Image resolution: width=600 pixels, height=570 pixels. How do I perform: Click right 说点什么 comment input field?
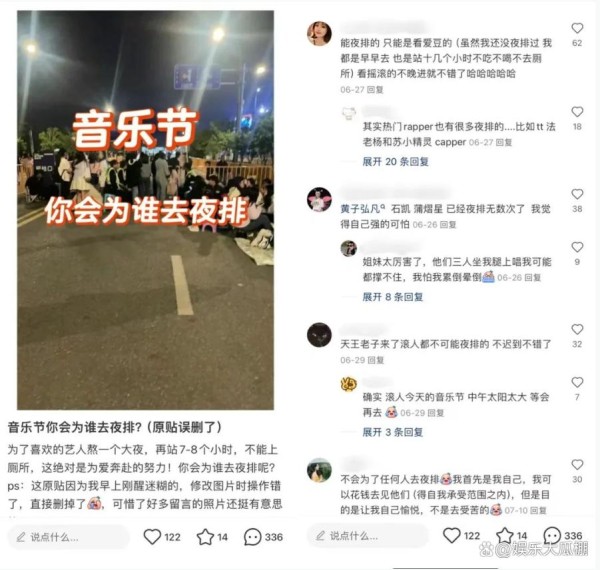coord(367,536)
